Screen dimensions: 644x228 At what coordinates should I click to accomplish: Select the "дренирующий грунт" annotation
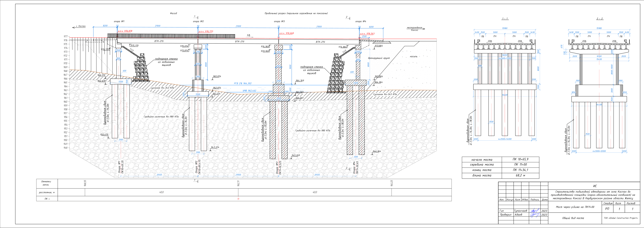379,58
